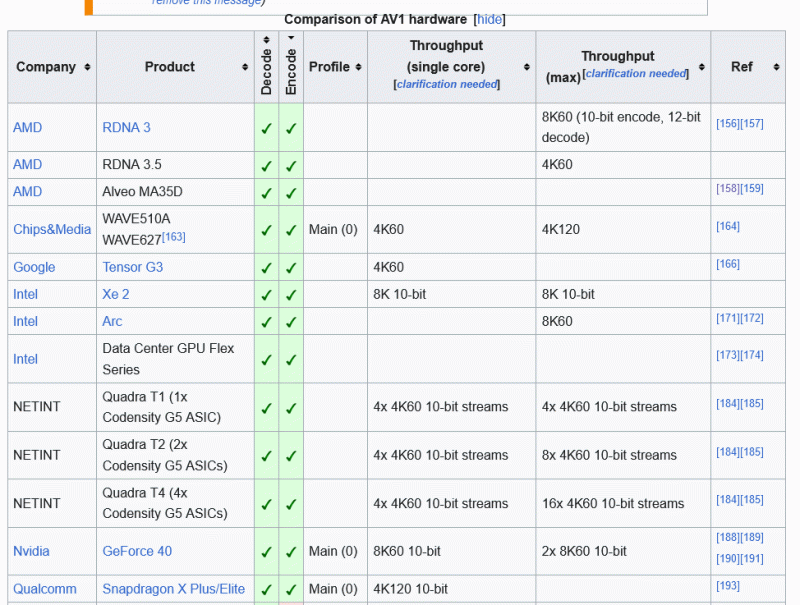Open reference 185 in Quadra T2 row
Viewport: 800px width, 605px height.
click(752, 452)
